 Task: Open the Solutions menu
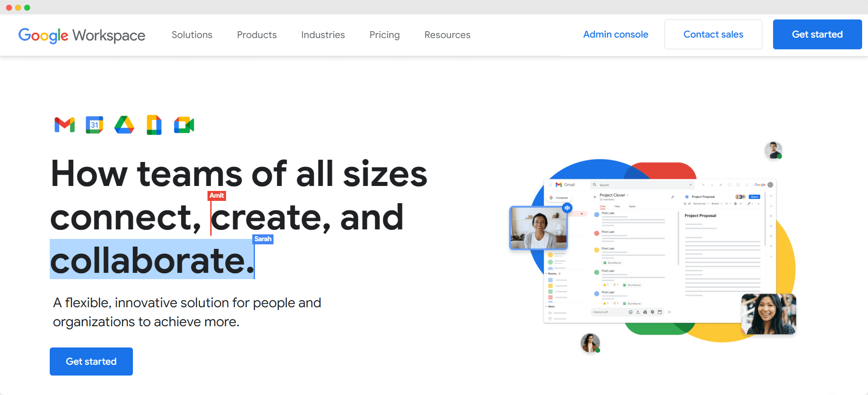click(192, 35)
